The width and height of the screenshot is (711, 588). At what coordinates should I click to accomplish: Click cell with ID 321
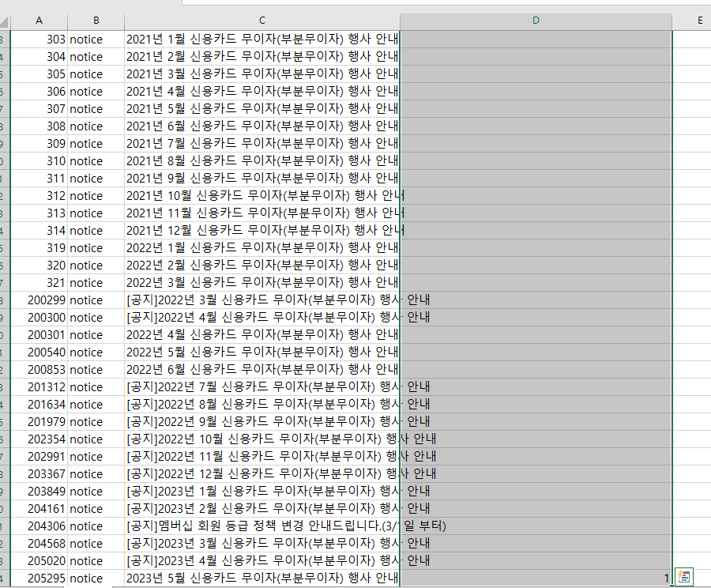coord(39,283)
